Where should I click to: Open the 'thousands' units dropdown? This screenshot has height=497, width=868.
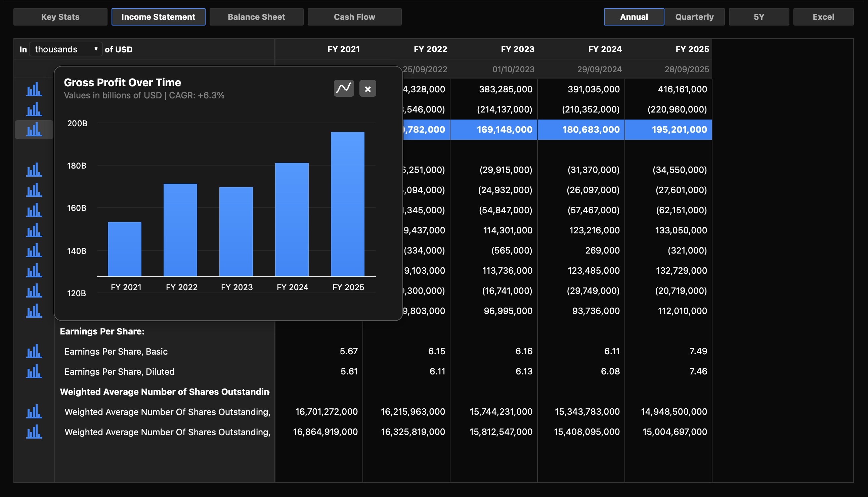[x=66, y=49]
